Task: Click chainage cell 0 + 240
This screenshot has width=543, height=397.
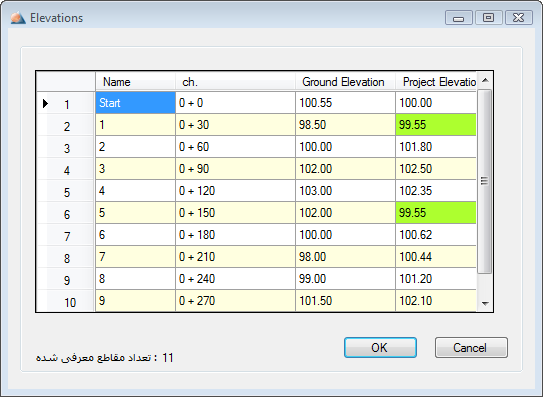Action: [235, 279]
